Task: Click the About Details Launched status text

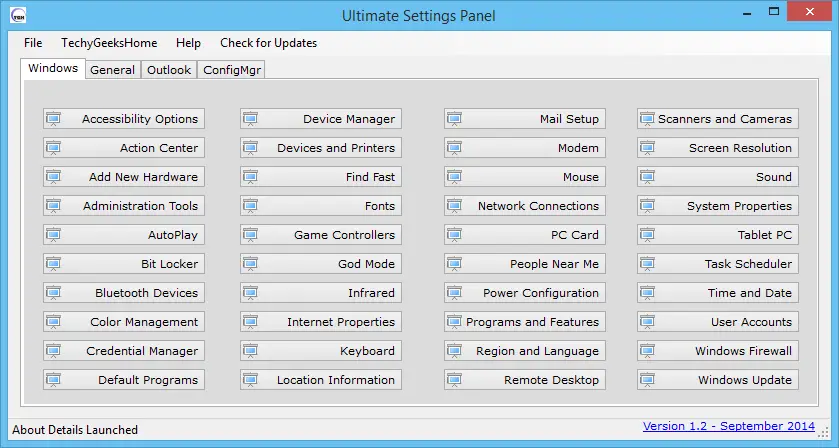Action: coord(75,430)
